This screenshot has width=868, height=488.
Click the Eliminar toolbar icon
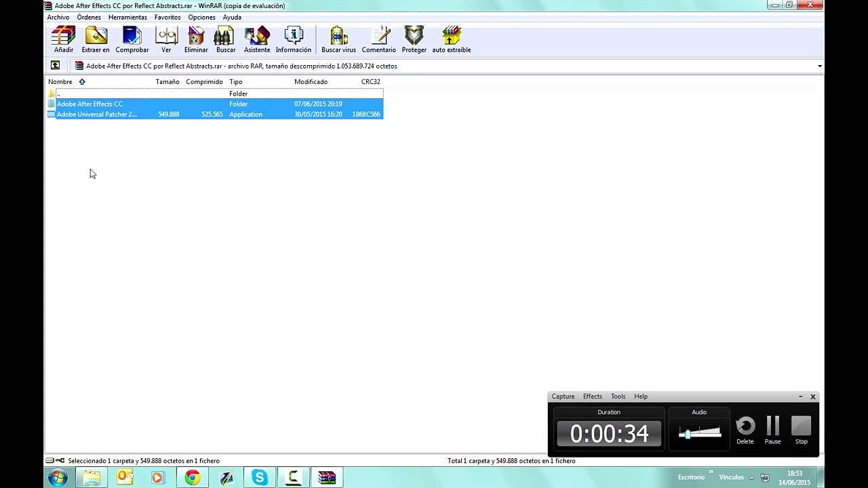tap(196, 40)
